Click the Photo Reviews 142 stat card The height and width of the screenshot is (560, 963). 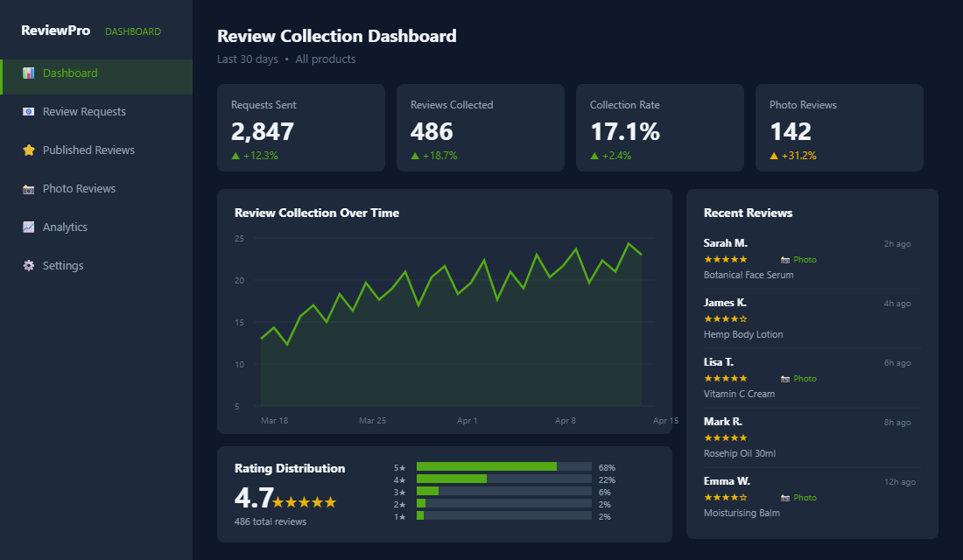(839, 128)
